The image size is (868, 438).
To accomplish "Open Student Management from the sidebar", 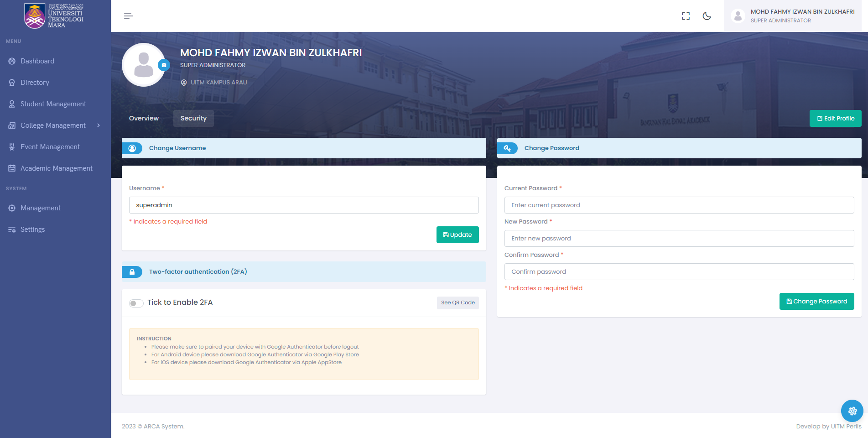I will pos(53,104).
